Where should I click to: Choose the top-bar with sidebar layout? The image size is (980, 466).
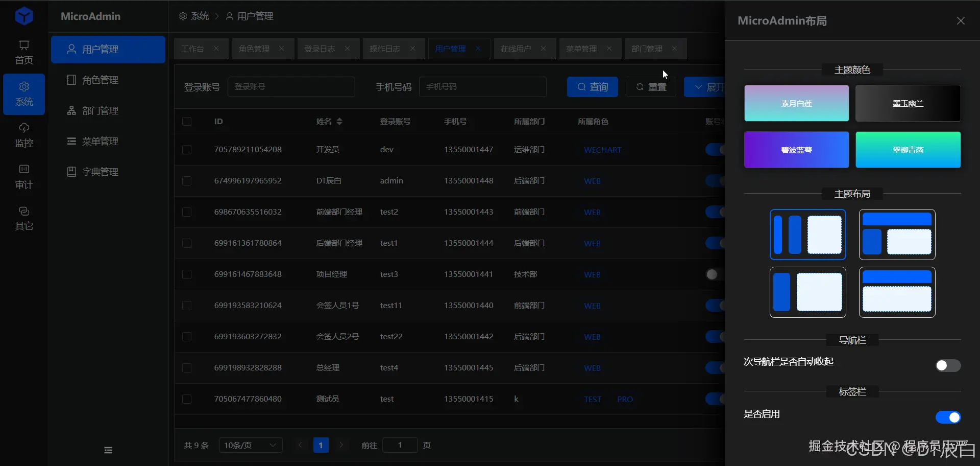897,235
